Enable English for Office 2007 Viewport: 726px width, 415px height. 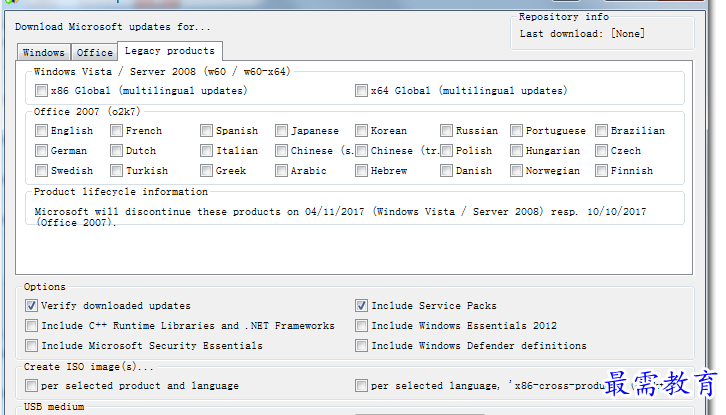(41, 131)
